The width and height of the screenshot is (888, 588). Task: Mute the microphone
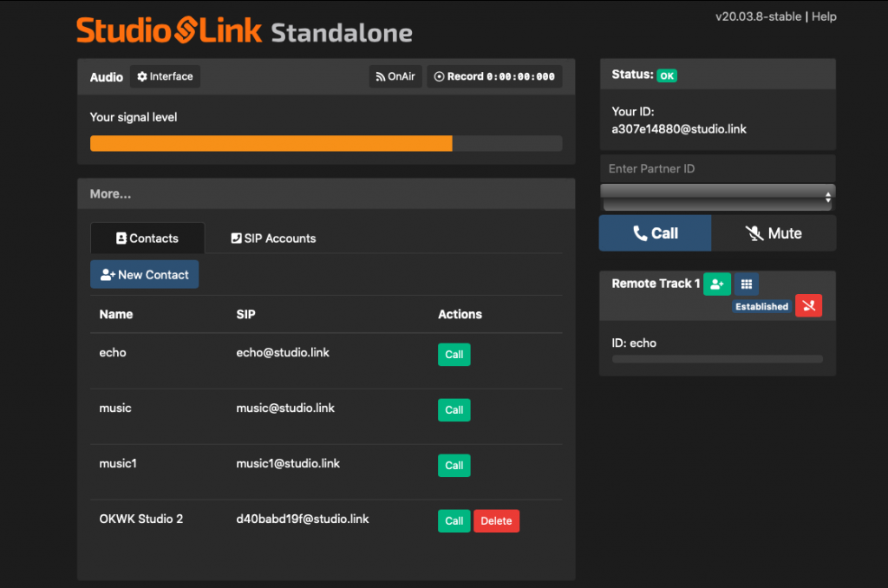tap(774, 233)
